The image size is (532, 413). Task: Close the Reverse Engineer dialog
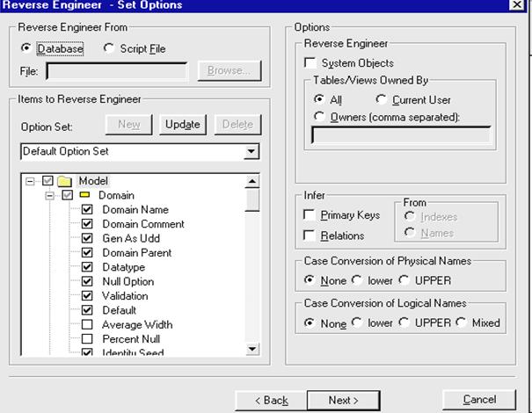click(x=517, y=4)
